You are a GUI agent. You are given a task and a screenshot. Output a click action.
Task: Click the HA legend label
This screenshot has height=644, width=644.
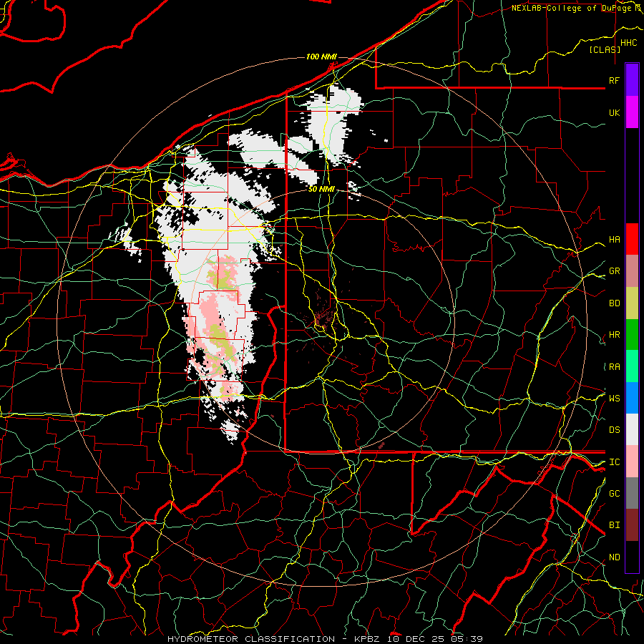point(614,239)
